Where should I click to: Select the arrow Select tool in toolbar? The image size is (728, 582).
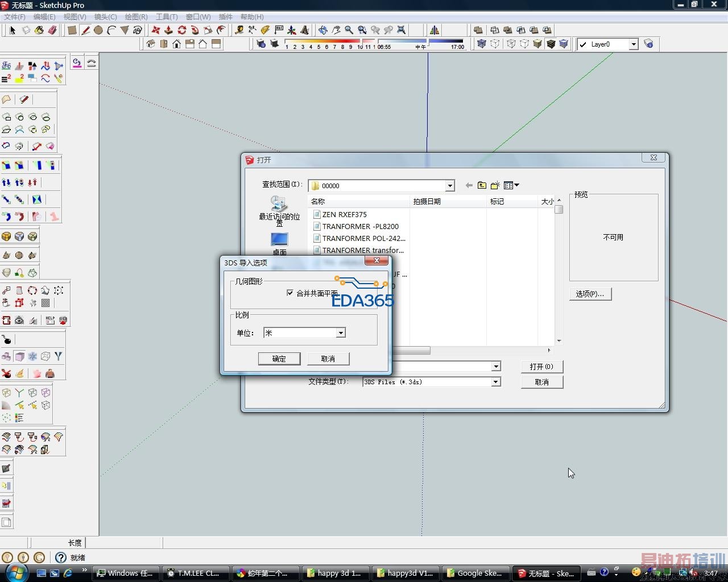[13, 30]
